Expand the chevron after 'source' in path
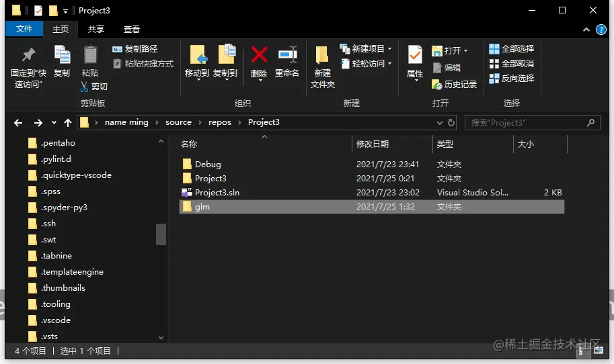 [x=200, y=123]
